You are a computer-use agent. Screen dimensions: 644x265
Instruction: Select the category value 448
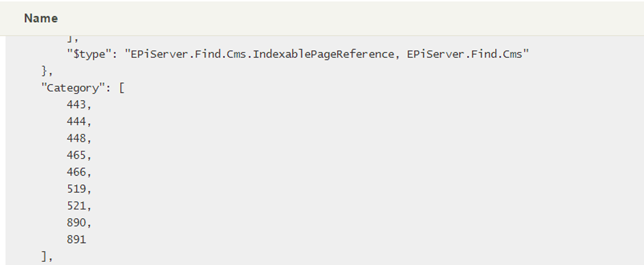[x=77, y=138]
